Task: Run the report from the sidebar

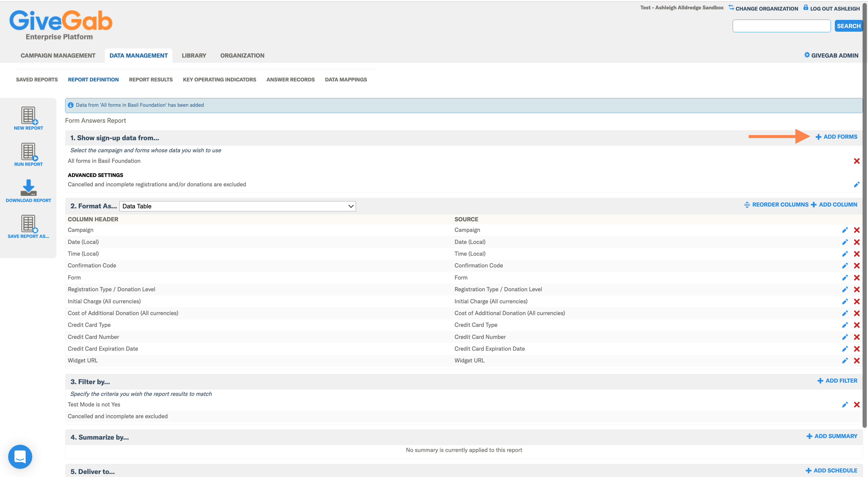Action: 29,155
